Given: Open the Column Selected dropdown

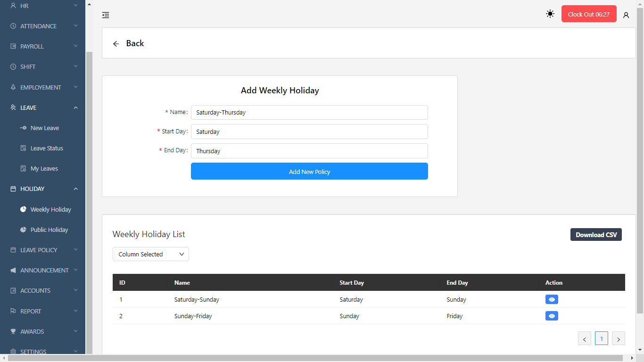Looking at the screenshot, I should tap(151, 254).
